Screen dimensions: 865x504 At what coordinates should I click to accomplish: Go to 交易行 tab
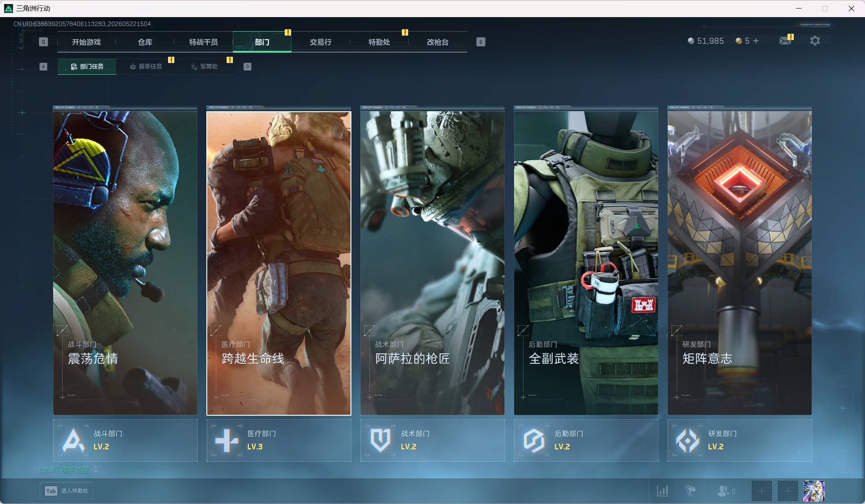(x=321, y=42)
